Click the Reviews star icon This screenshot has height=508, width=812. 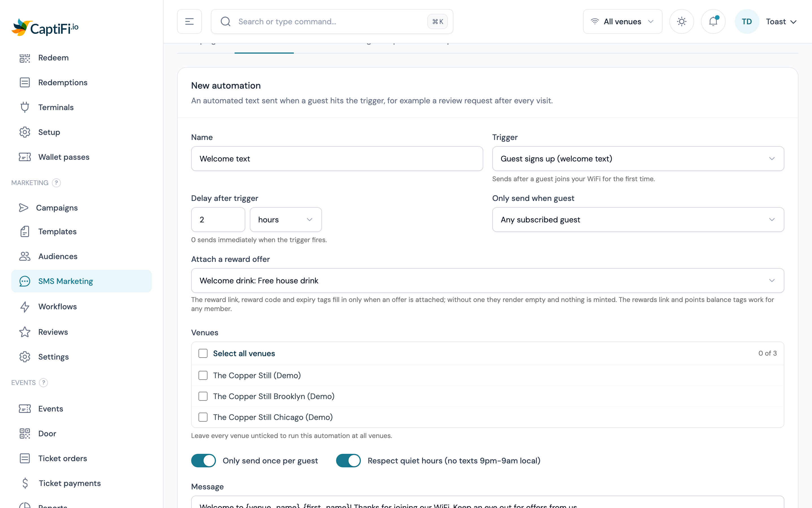pyautogui.click(x=25, y=332)
